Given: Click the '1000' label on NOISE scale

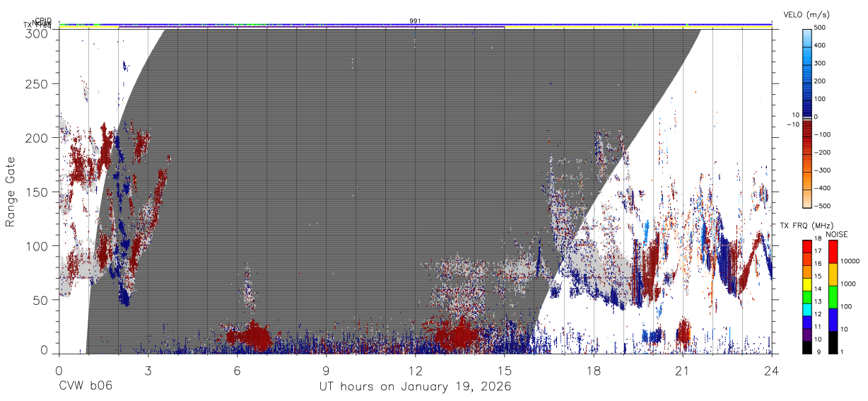Looking at the screenshot, I should (850, 284).
